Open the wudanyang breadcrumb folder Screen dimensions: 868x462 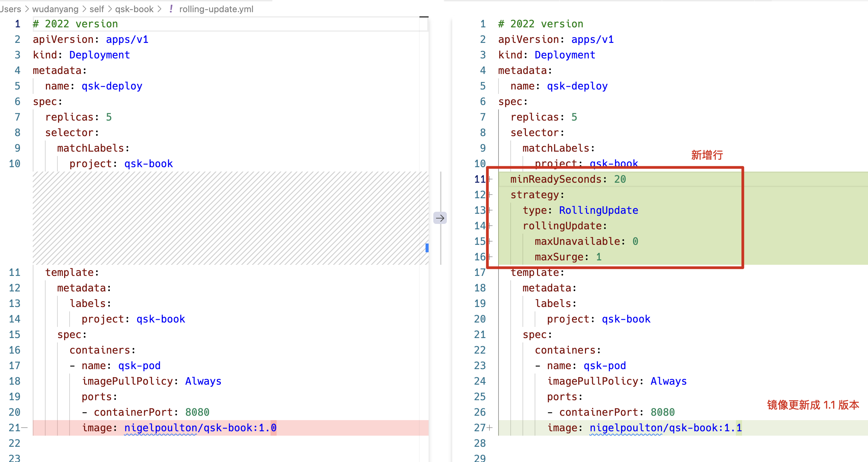(x=55, y=9)
